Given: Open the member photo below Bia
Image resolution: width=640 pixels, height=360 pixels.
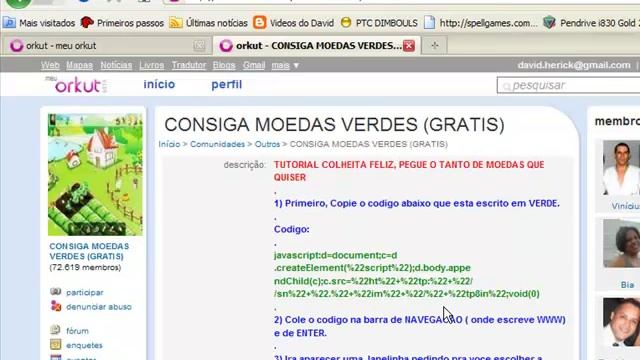Looking at the screenshot, I should click(621, 322).
